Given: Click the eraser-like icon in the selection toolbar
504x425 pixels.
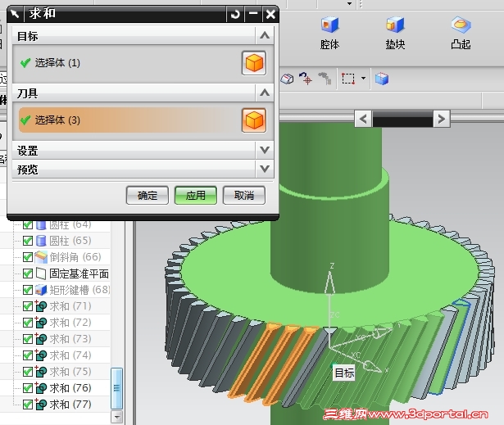Looking at the screenshot, I should 287,79.
